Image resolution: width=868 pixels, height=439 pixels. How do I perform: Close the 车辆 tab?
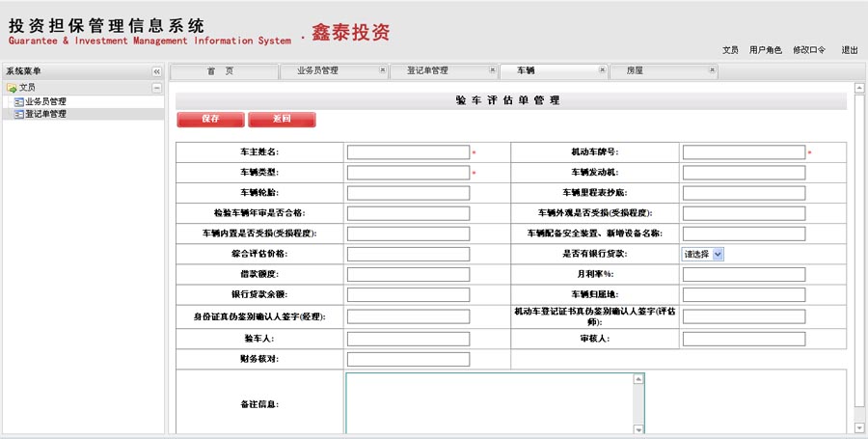[602, 70]
